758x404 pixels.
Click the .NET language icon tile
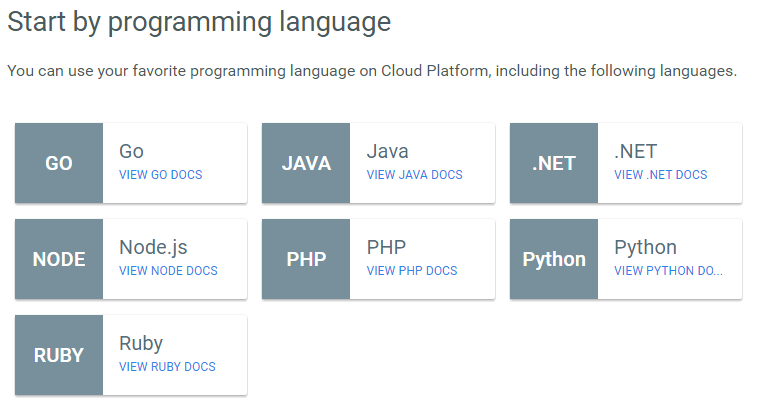click(554, 163)
